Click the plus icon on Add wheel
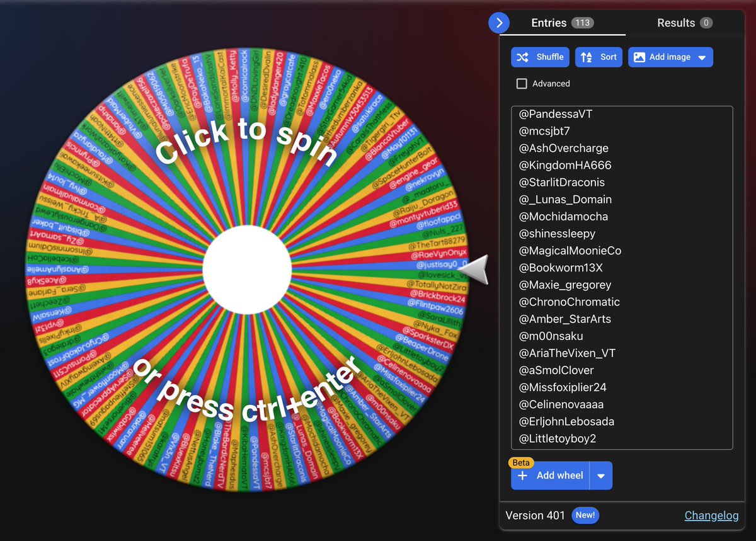756x541 pixels. point(522,476)
